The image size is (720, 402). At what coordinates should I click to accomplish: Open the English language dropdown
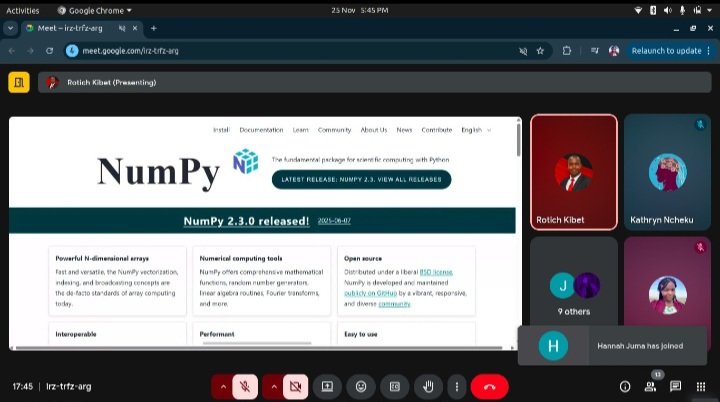pyautogui.click(x=476, y=130)
